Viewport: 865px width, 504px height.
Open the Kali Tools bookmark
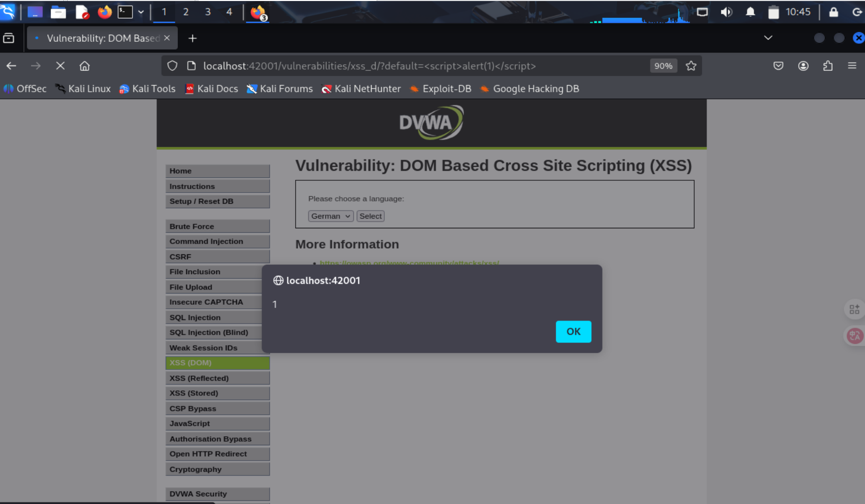tap(147, 89)
